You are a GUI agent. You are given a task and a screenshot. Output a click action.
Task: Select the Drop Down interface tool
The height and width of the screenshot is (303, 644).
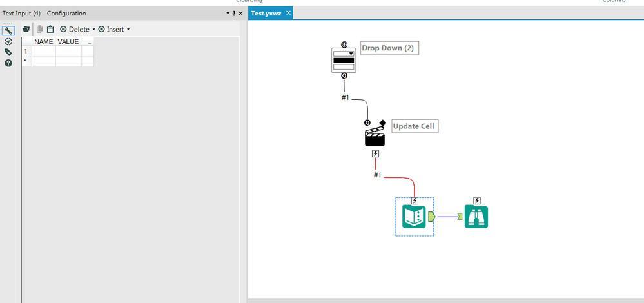click(x=344, y=61)
